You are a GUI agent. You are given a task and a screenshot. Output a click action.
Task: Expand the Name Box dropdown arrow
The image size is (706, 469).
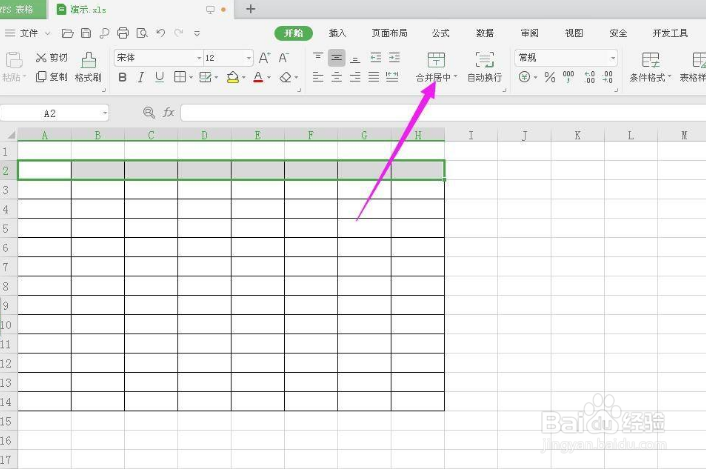click(104, 113)
